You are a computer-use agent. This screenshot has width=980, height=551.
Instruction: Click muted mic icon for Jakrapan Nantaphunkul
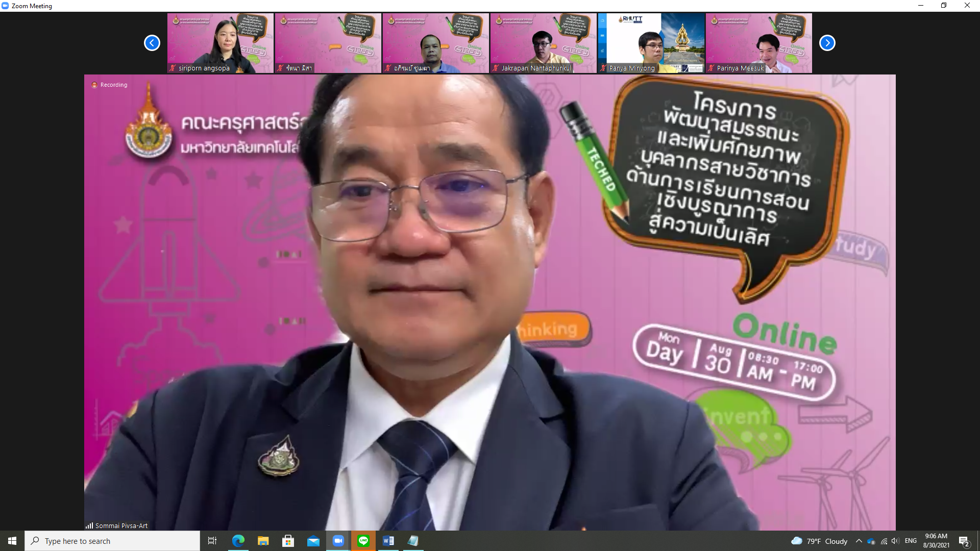(x=496, y=68)
